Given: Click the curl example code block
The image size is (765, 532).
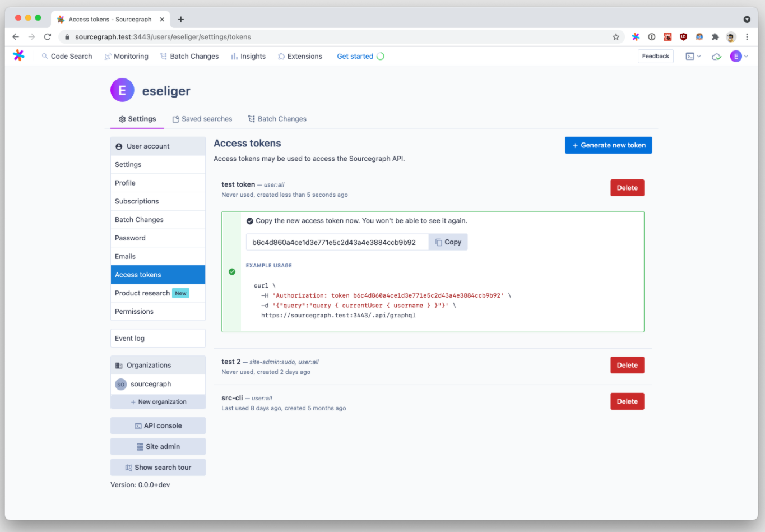Looking at the screenshot, I should pyautogui.click(x=382, y=300).
